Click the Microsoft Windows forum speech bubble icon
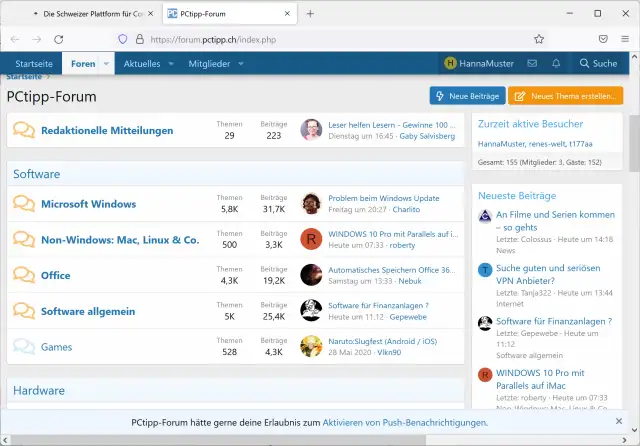Image resolution: width=640 pixels, height=446 pixels. [24, 204]
